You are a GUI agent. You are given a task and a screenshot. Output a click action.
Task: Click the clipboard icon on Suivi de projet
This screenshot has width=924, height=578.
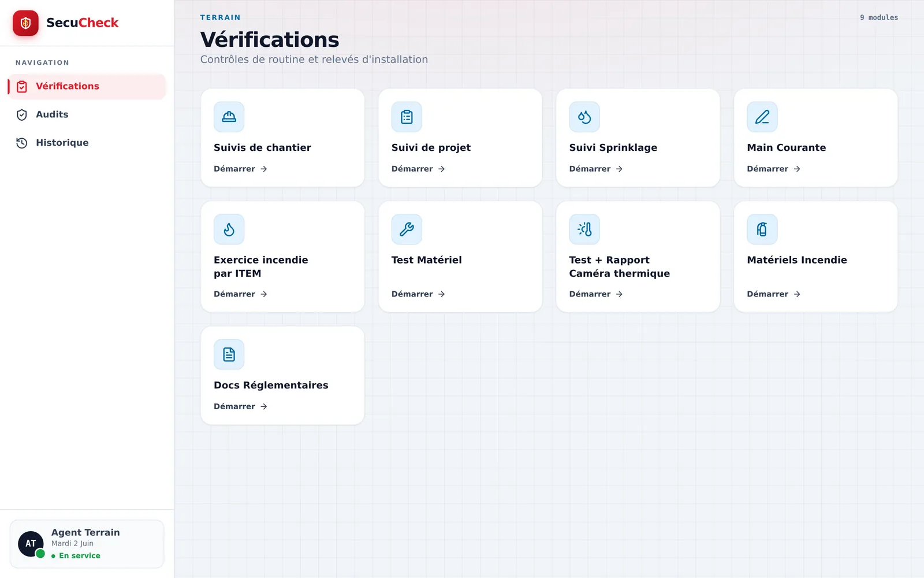coord(407,117)
